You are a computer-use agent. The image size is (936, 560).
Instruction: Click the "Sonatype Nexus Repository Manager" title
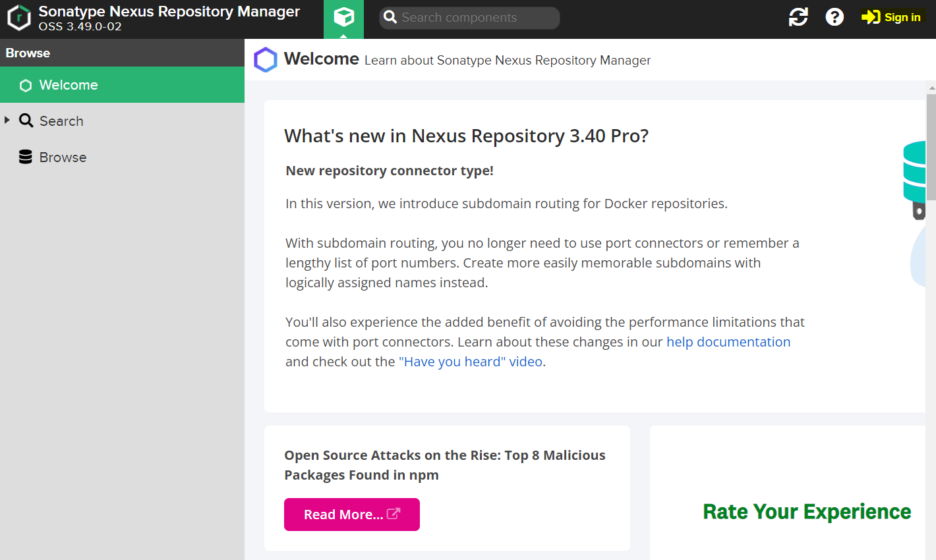pyautogui.click(x=169, y=11)
